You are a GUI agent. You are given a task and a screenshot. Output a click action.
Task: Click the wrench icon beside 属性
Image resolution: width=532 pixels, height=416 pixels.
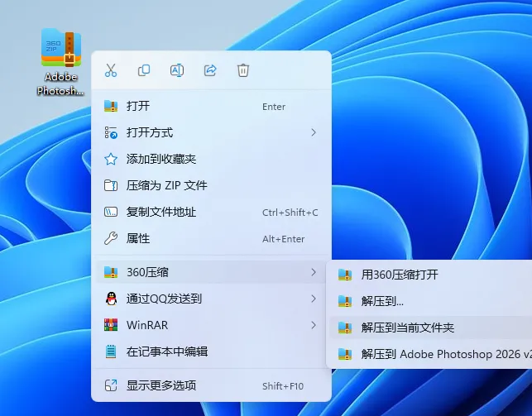click(111, 238)
